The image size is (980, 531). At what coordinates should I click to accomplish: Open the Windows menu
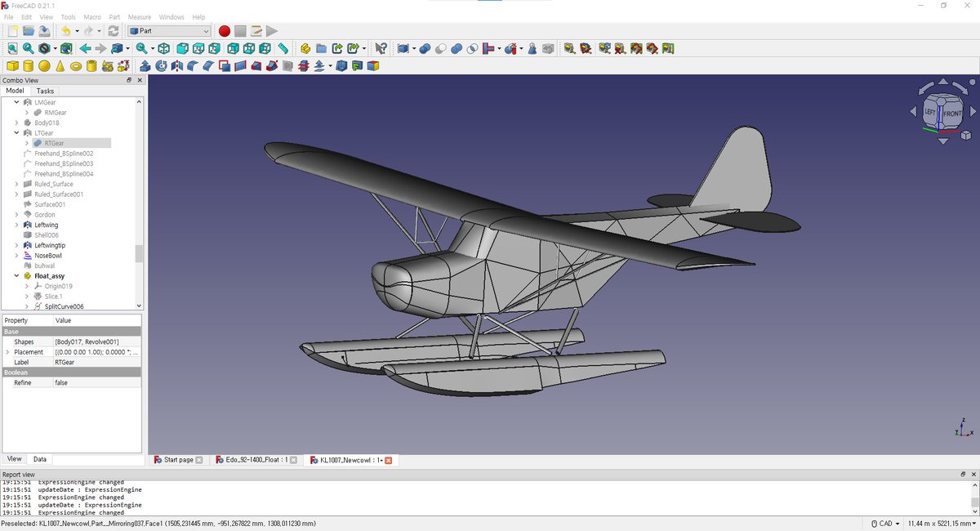pyautogui.click(x=171, y=17)
